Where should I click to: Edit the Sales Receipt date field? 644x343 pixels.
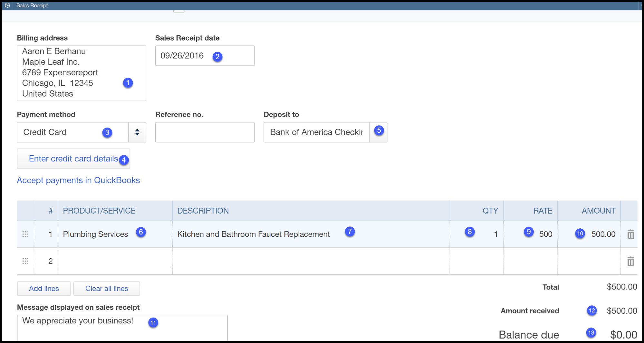(x=205, y=56)
